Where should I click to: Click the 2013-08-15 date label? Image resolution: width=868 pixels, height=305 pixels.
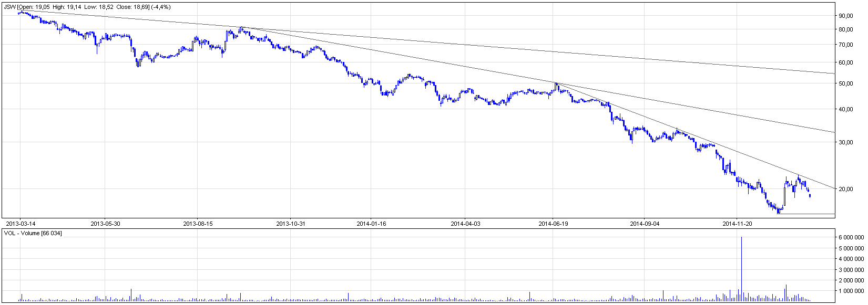tap(198, 224)
